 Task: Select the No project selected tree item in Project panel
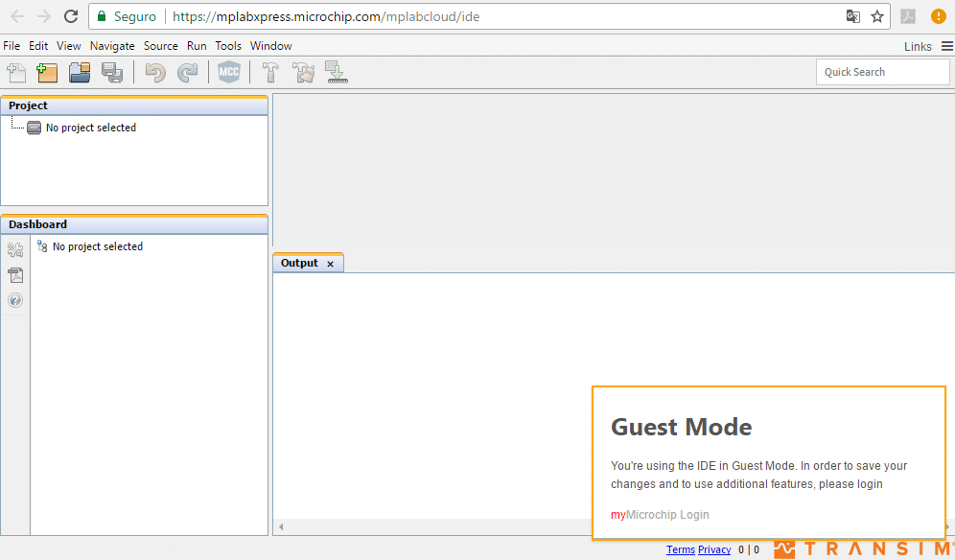[x=90, y=128]
